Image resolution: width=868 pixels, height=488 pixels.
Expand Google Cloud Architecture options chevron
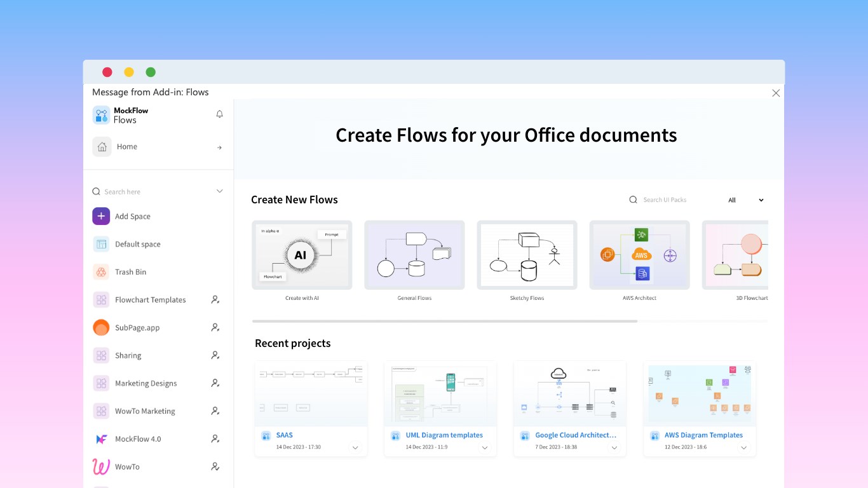[614, 448]
